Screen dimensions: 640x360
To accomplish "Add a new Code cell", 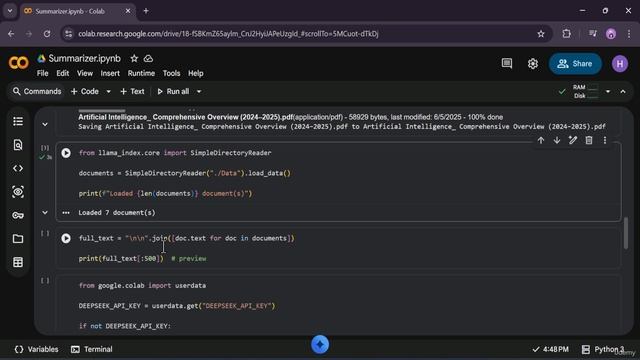I will pyautogui.click(x=85, y=91).
